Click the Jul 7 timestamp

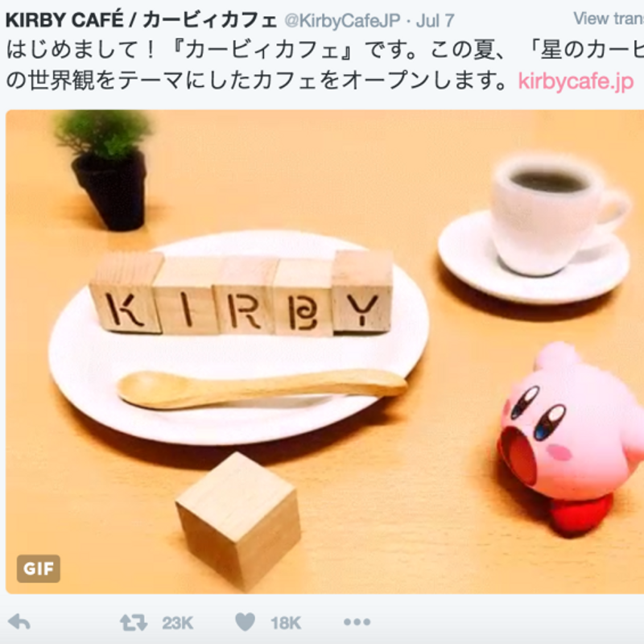435,21
